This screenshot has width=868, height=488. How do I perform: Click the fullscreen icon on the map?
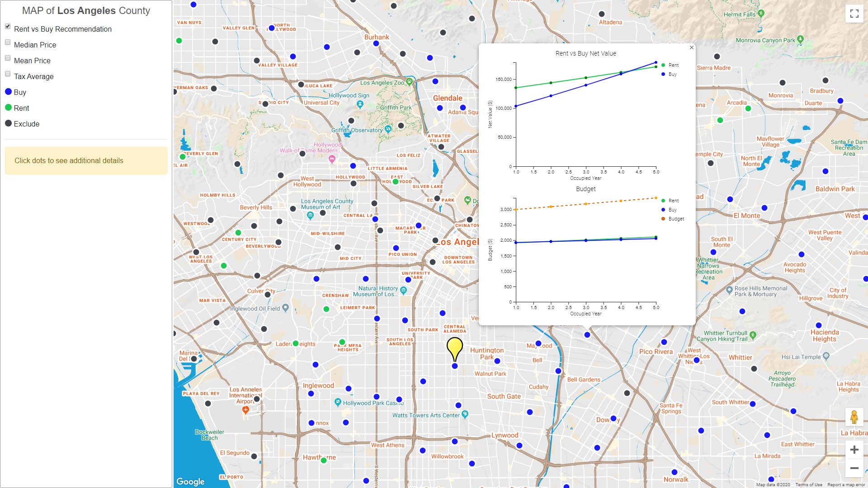(x=854, y=14)
